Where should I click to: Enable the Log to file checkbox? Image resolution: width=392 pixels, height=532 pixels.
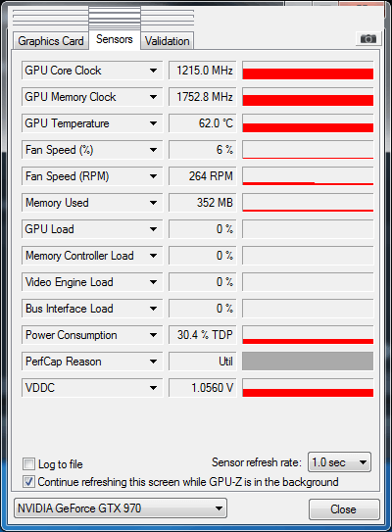pyautogui.click(x=28, y=463)
